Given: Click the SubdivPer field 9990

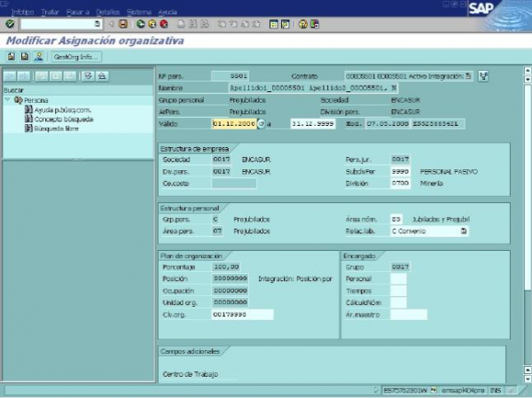Looking at the screenshot, I should 401,171.
